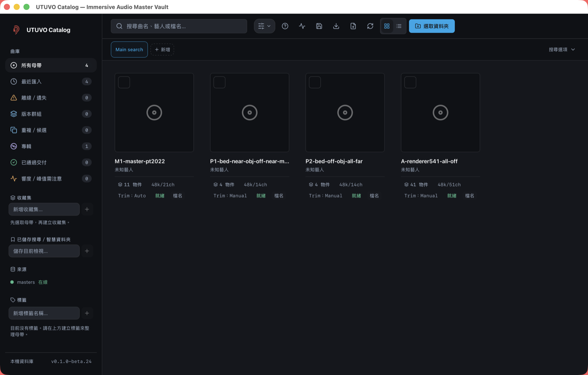Click the 選取資料夾 button
The image size is (588, 375).
click(x=432, y=26)
